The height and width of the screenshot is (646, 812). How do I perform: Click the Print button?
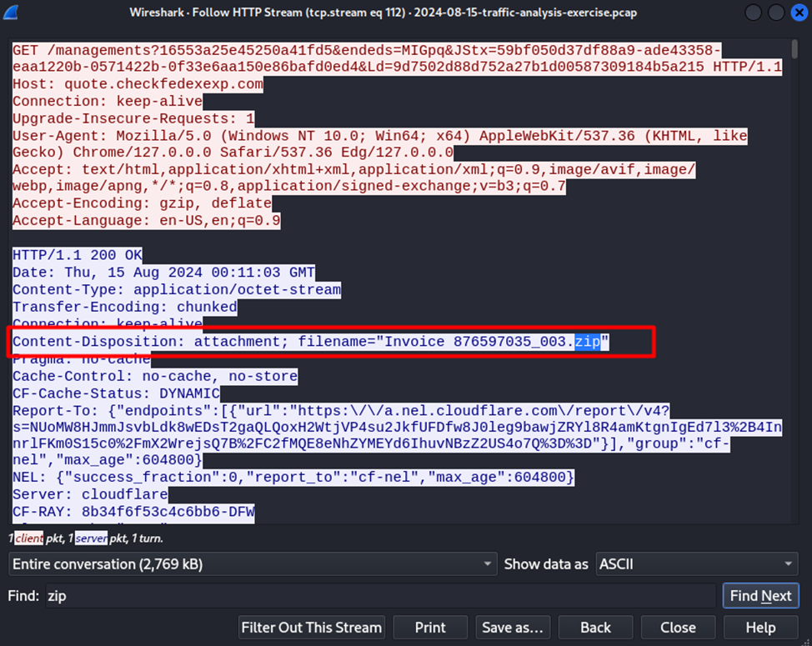pos(430,628)
